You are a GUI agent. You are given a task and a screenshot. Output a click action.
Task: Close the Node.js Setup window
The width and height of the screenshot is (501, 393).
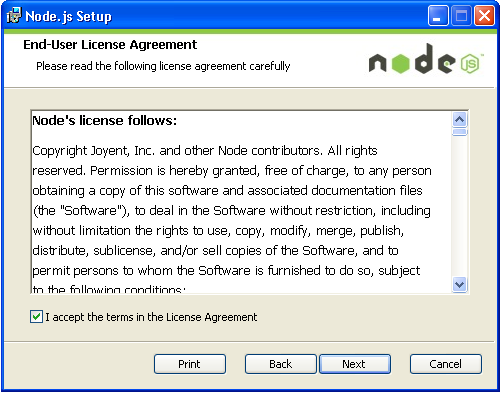coord(484,15)
